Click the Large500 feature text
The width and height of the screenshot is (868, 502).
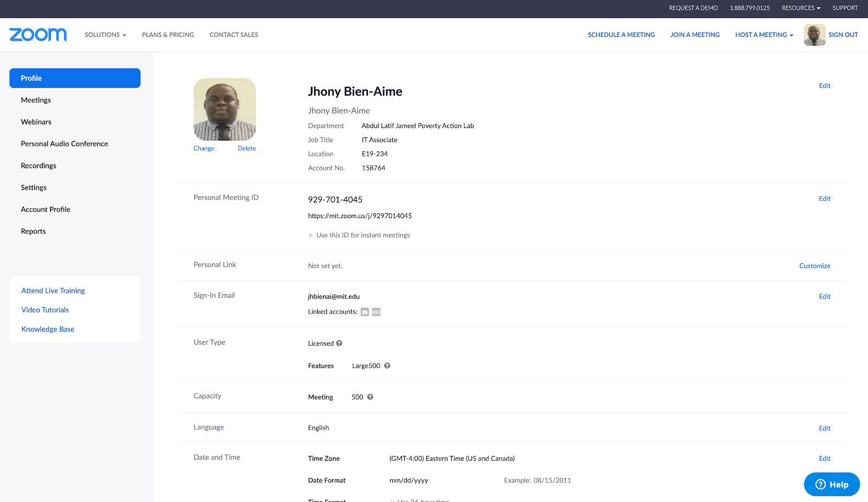click(366, 366)
